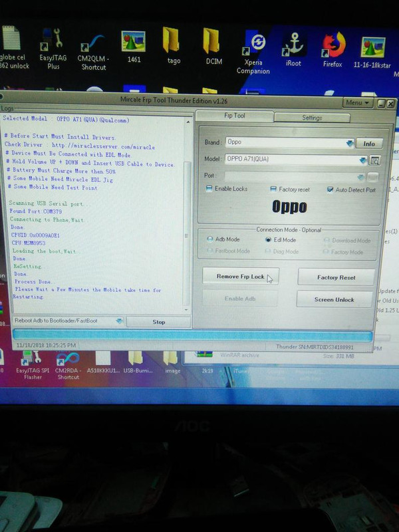Open the USB-Burni folder on desktop
Screen dimensions: 399x532
[x=138, y=362]
